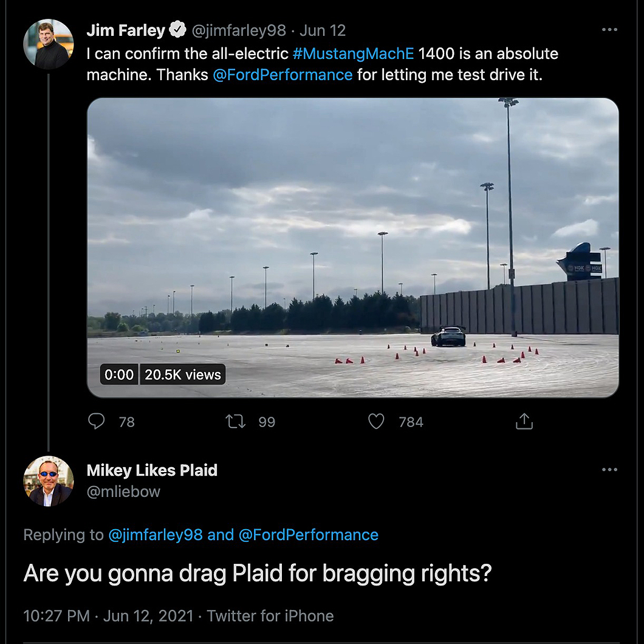
Task: Open Mikey Likes Plaid's profile picture
Action: pos(49,481)
